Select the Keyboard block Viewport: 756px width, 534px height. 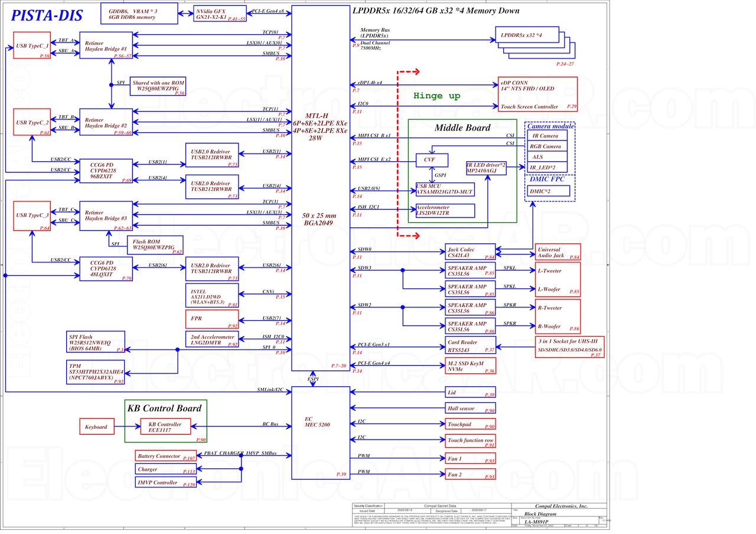(x=96, y=426)
